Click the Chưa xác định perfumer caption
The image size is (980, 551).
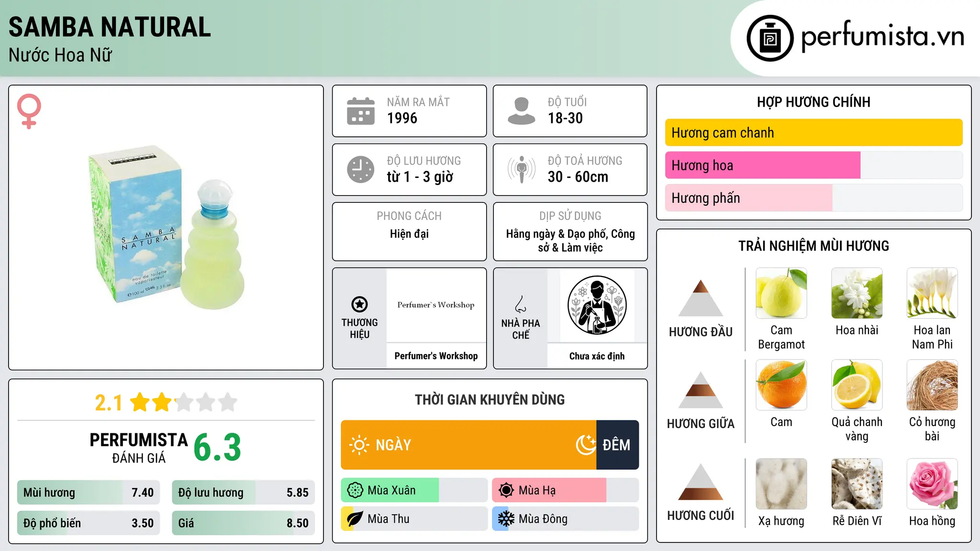[597, 356]
